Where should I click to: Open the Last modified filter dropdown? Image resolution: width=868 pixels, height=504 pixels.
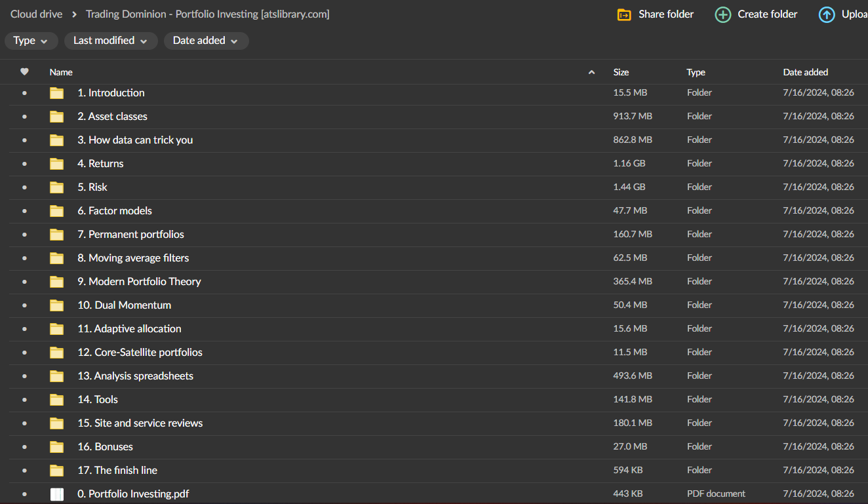point(110,41)
